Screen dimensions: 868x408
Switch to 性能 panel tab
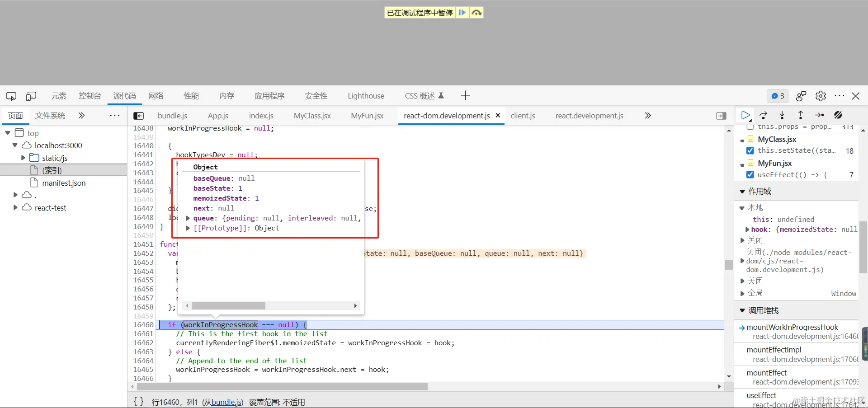[x=191, y=96]
